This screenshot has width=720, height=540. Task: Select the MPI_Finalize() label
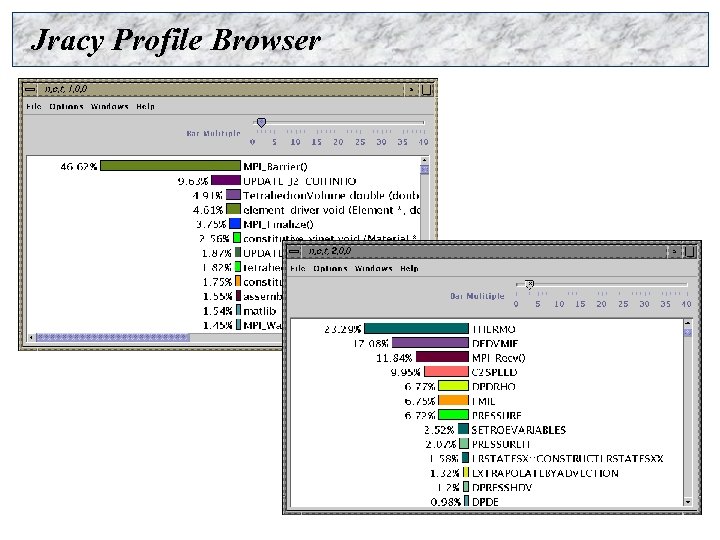(x=278, y=224)
